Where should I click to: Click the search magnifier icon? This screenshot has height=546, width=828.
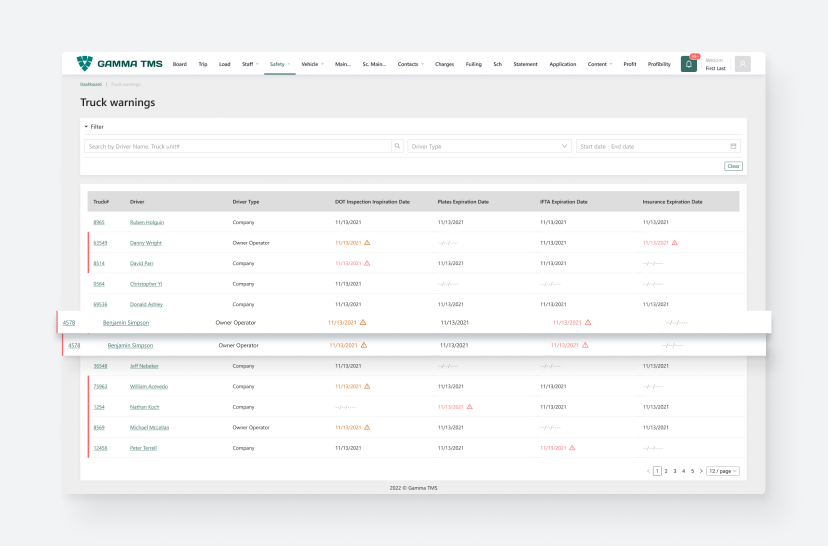click(x=397, y=146)
